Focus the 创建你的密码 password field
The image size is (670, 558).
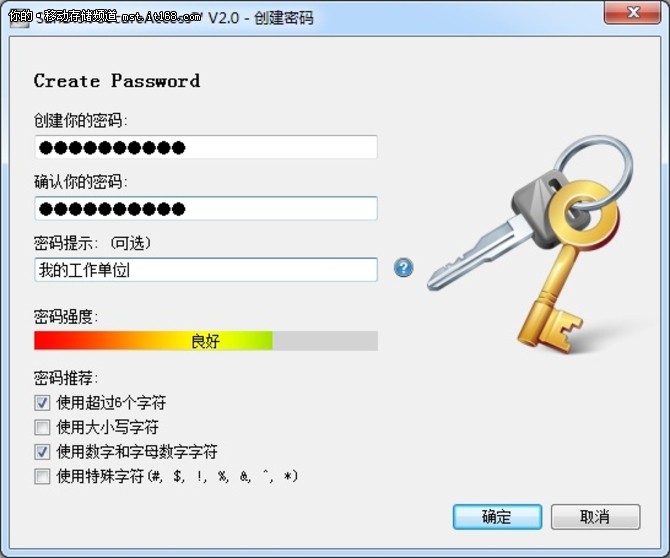(x=206, y=147)
